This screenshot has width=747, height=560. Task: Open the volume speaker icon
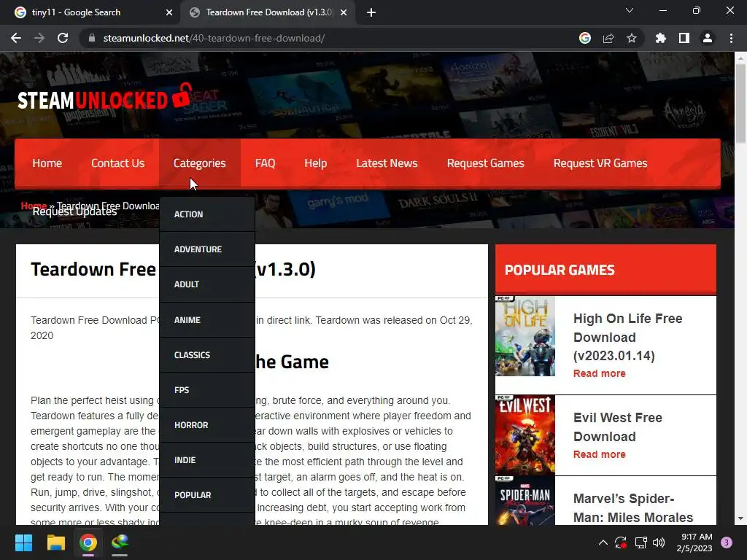(x=659, y=542)
